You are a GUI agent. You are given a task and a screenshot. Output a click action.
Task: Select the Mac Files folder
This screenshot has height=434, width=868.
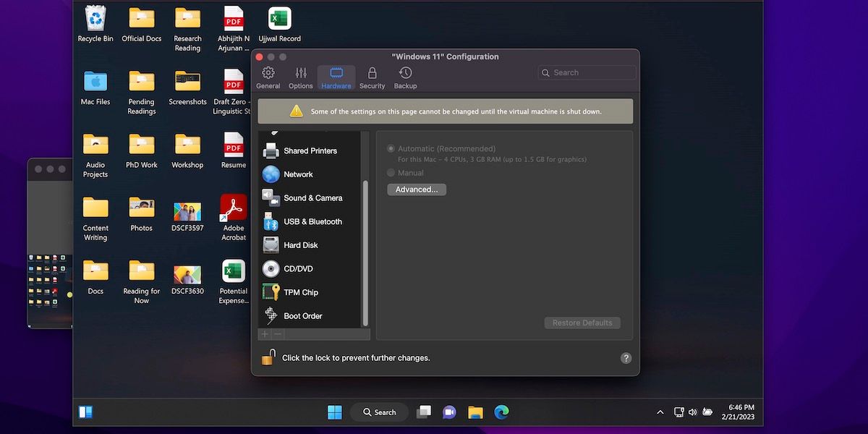(x=95, y=88)
